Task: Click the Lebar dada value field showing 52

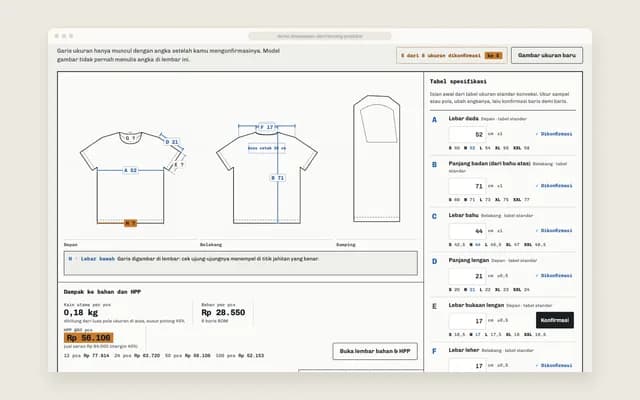Action: coord(467,134)
